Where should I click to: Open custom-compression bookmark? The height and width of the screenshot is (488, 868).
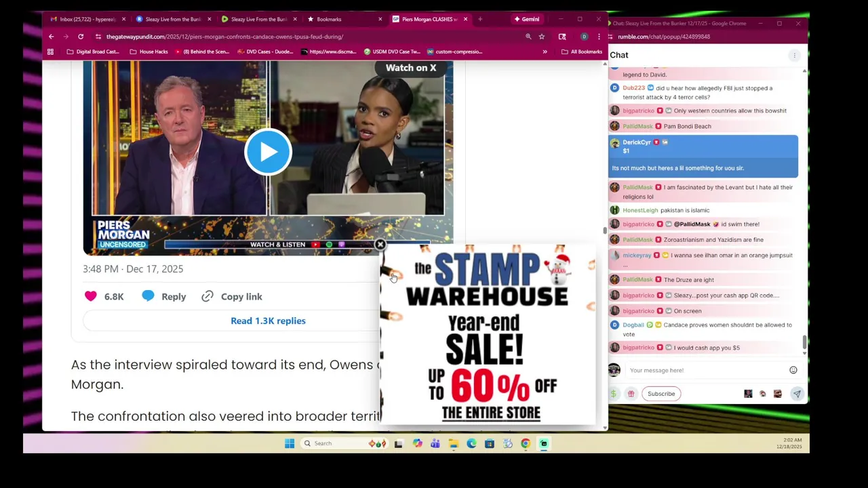(x=454, y=52)
